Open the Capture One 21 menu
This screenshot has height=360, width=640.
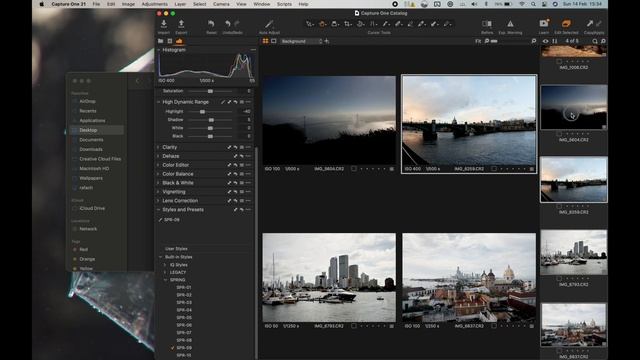pos(69,4)
